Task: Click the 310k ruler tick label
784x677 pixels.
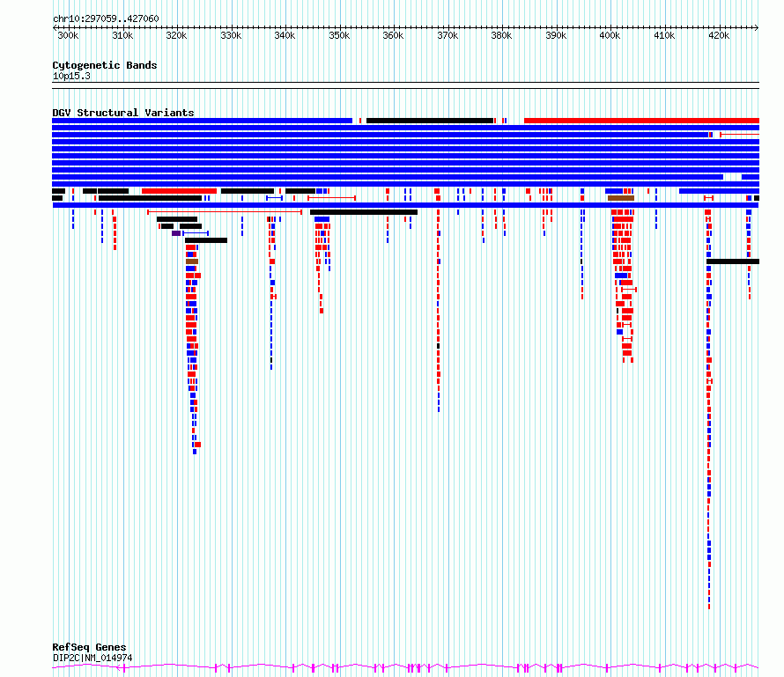Action: [x=122, y=35]
